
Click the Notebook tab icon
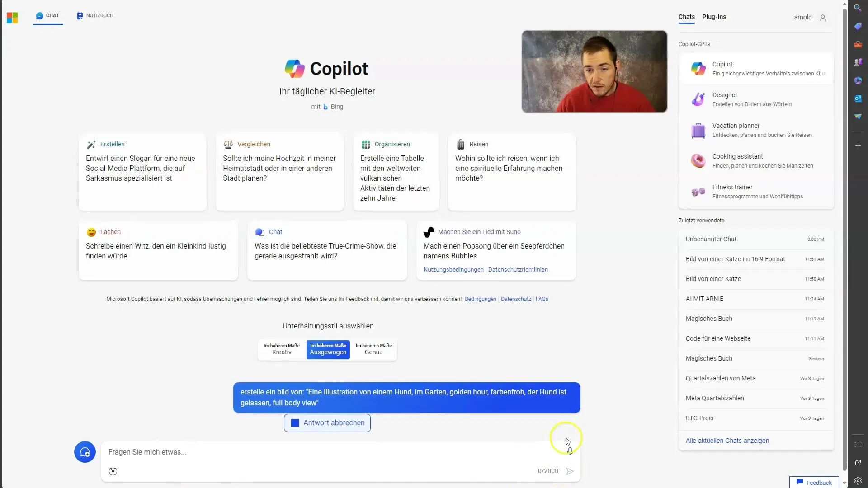tap(79, 15)
